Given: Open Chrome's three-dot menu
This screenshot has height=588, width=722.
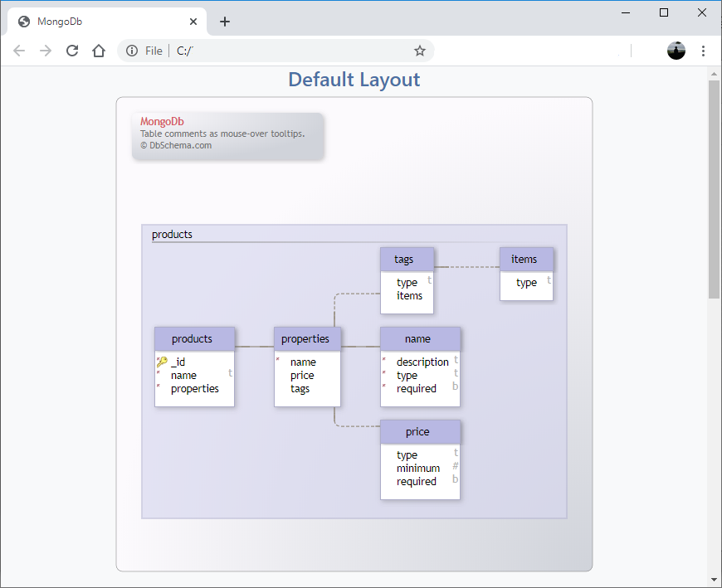Looking at the screenshot, I should pos(703,51).
